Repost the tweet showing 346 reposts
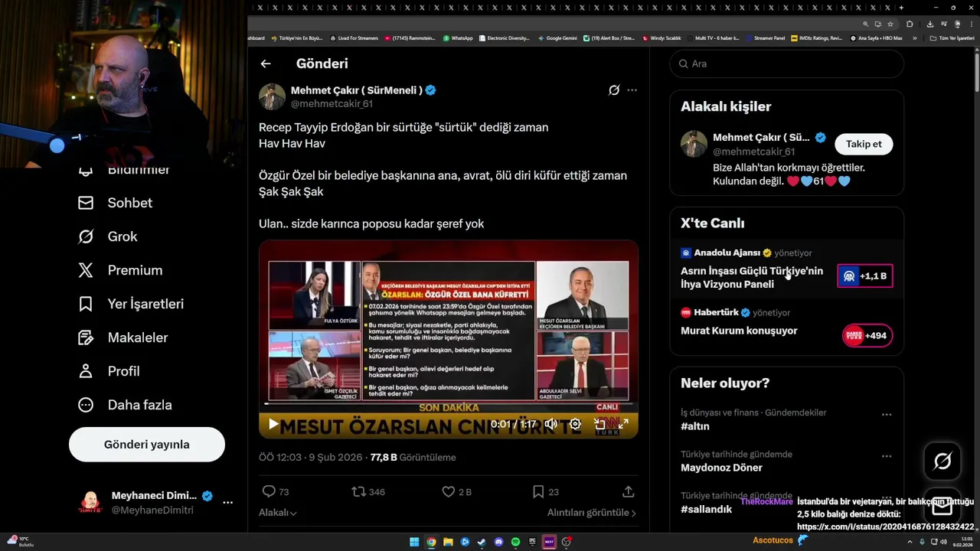Screen dimensions: 980x551 (x=367, y=492)
